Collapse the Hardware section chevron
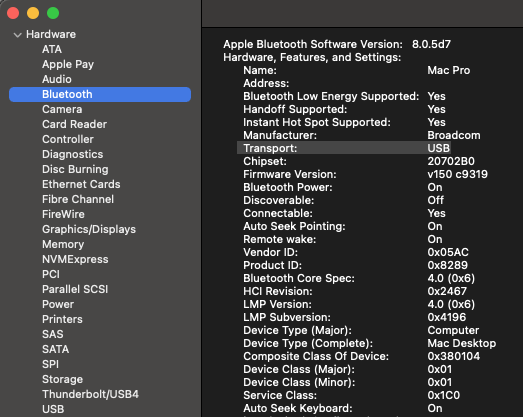Screen dimensions: 523x417 17,35
